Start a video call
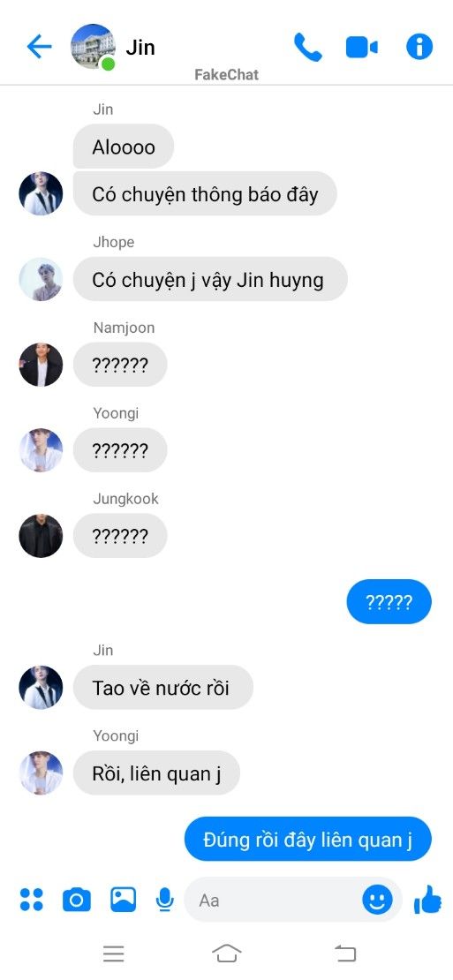 coord(362,48)
